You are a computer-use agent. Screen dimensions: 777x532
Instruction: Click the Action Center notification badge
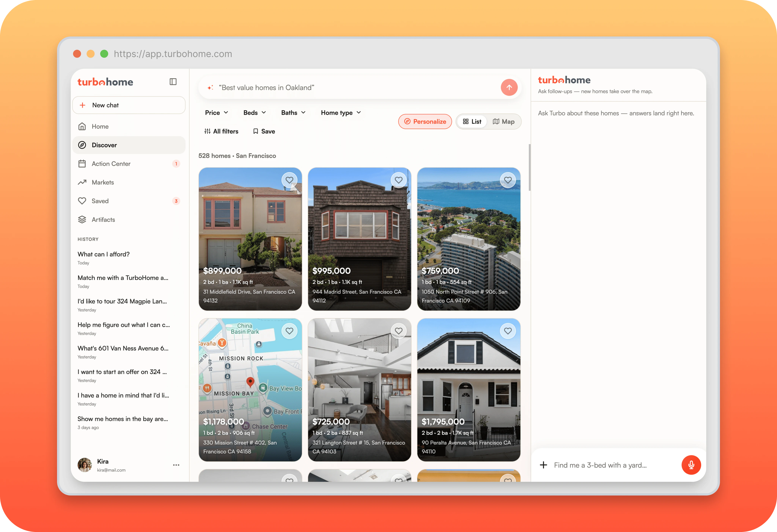(176, 164)
